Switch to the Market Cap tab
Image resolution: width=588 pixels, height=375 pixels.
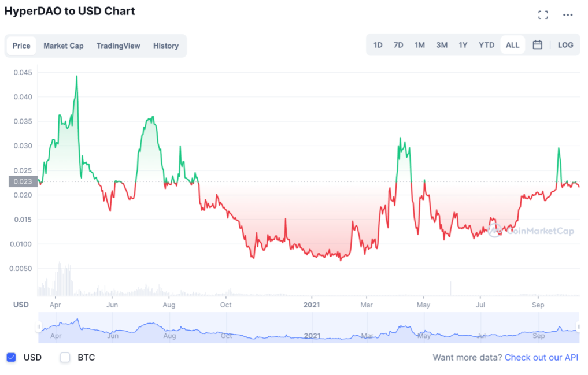coord(64,46)
